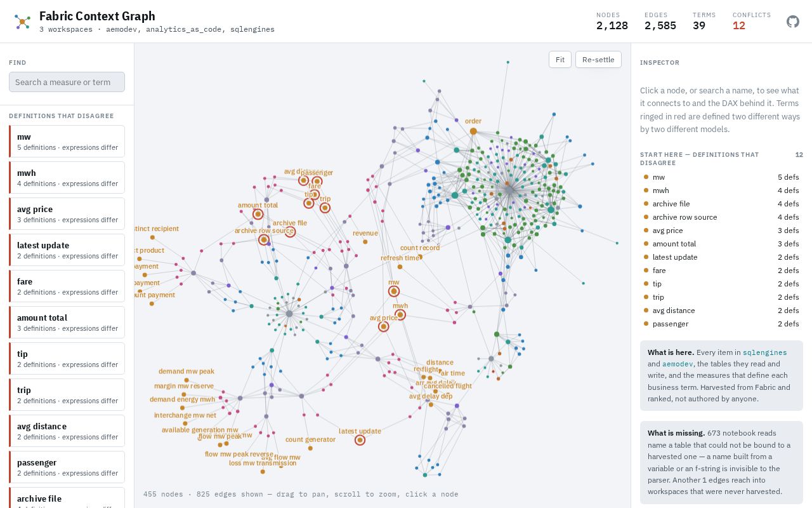812x508 pixels.
Task: Click the terms count '39'
Action: tap(699, 25)
